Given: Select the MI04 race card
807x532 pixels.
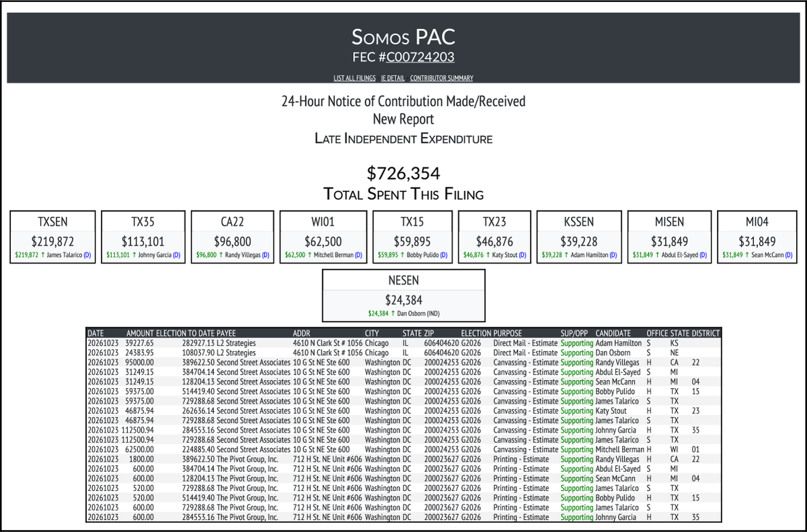Looking at the screenshot, I should coord(757,237).
